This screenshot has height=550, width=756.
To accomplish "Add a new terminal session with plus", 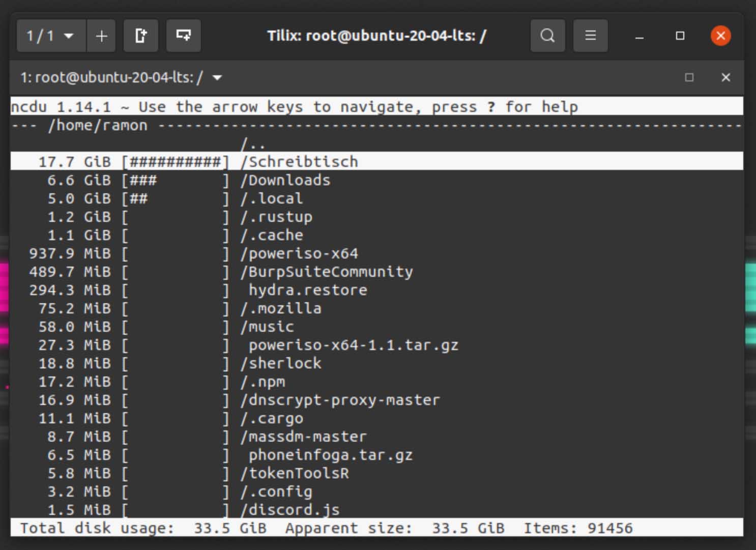I will [101, 36].
